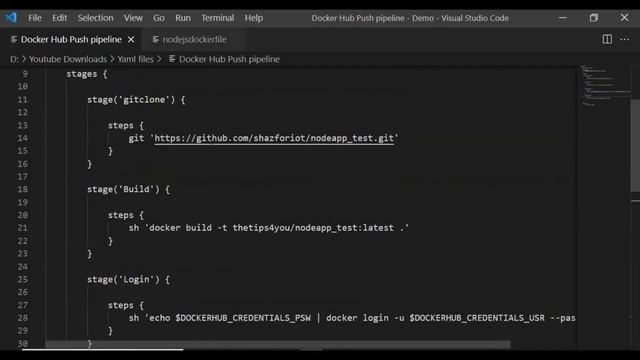Screen dimensions: 640x360
Task: Open the Selection menu
Action: coord(96,18)
